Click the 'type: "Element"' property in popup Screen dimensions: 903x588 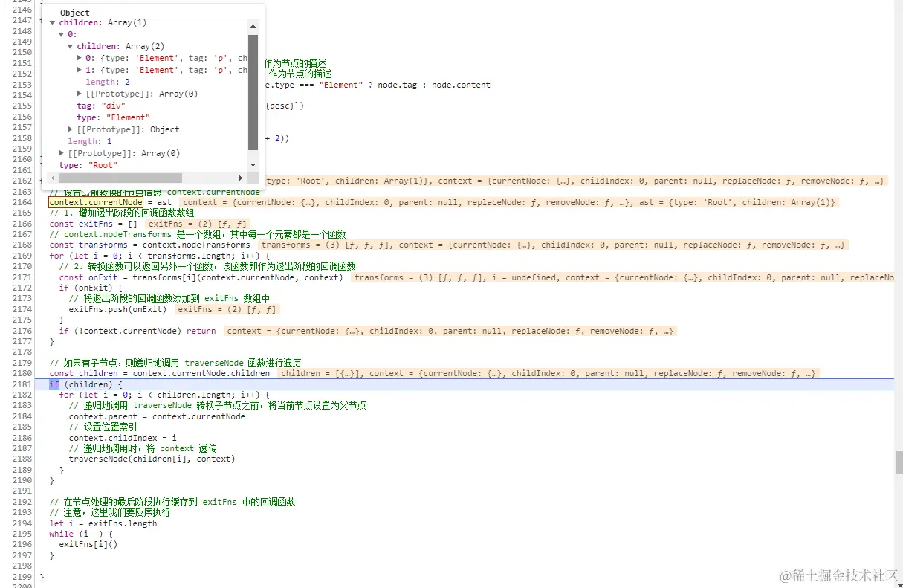pos(113,118)
